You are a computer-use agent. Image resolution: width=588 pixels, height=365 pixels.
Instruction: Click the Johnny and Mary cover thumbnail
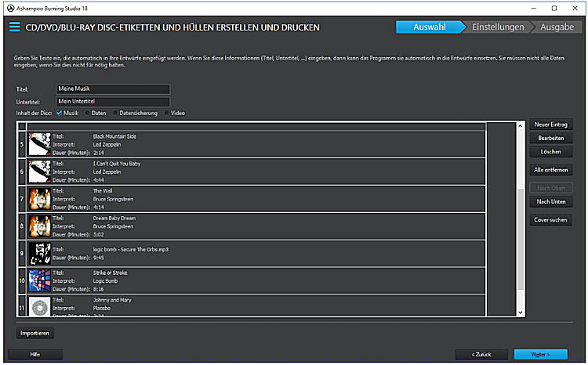coord(39,306)
